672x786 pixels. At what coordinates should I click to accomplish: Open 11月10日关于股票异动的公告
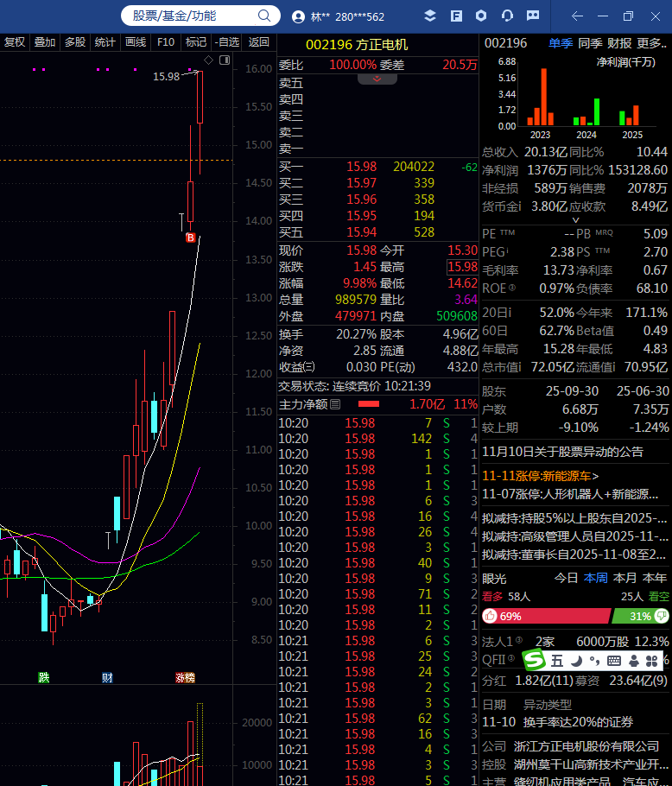click(563, 452)
